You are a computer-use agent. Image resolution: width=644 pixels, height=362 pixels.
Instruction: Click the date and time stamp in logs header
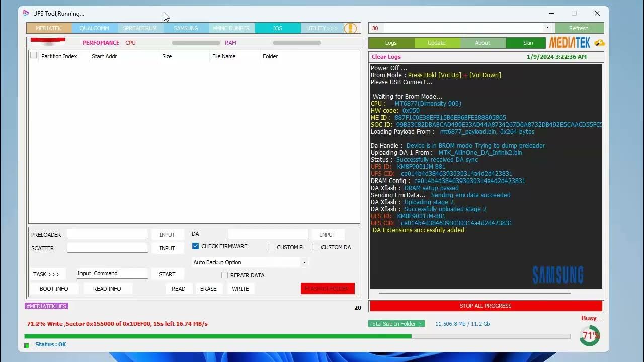tap(556, 57)
